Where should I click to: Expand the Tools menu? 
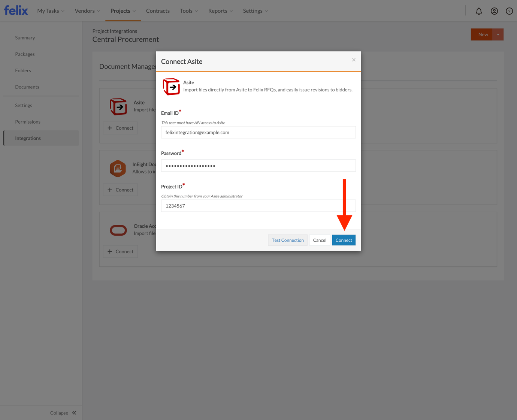click(x=189, y=11)
